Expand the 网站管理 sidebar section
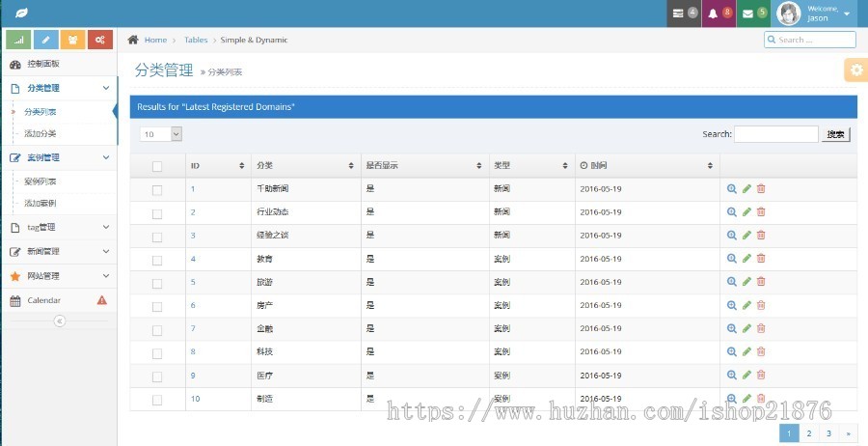868x446 pixels. (x=59, y=276)
